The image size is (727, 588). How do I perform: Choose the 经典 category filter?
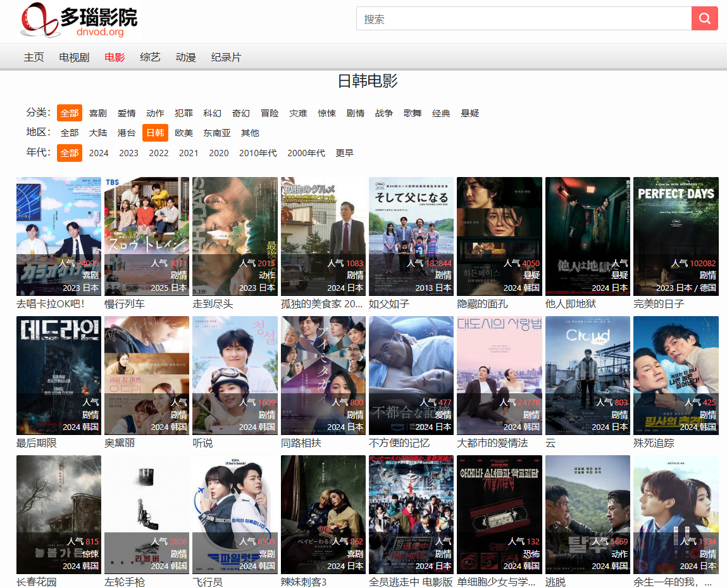[441, 113]
